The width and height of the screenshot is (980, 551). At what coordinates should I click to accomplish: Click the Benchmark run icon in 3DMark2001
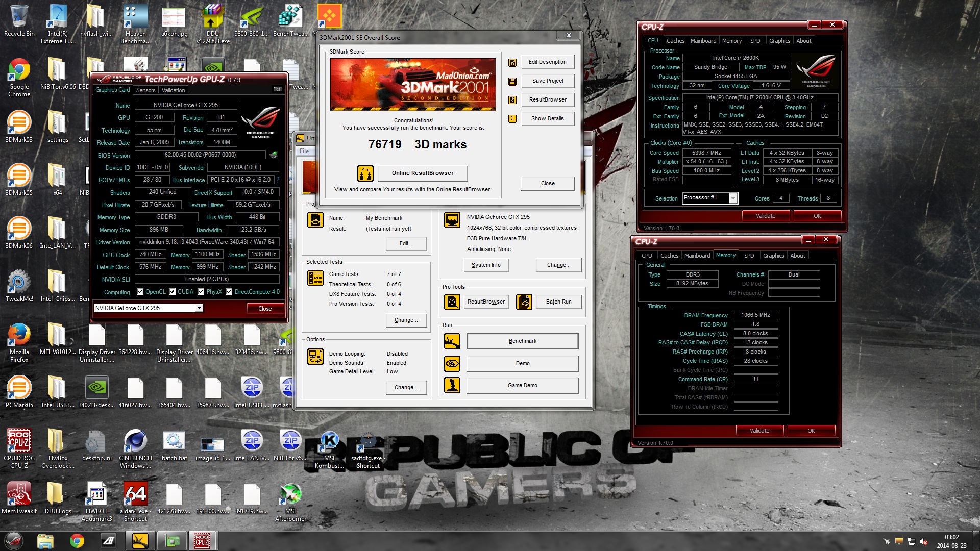(452, 341)
